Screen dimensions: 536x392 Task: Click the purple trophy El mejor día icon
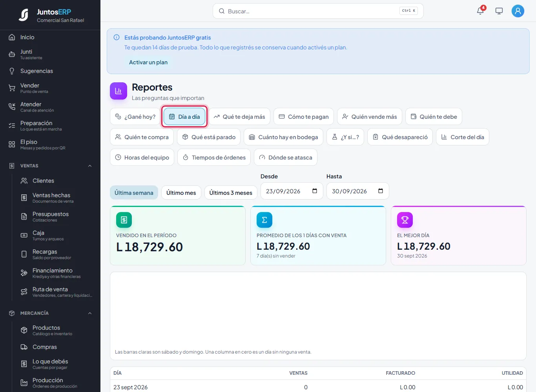[405, 220]
